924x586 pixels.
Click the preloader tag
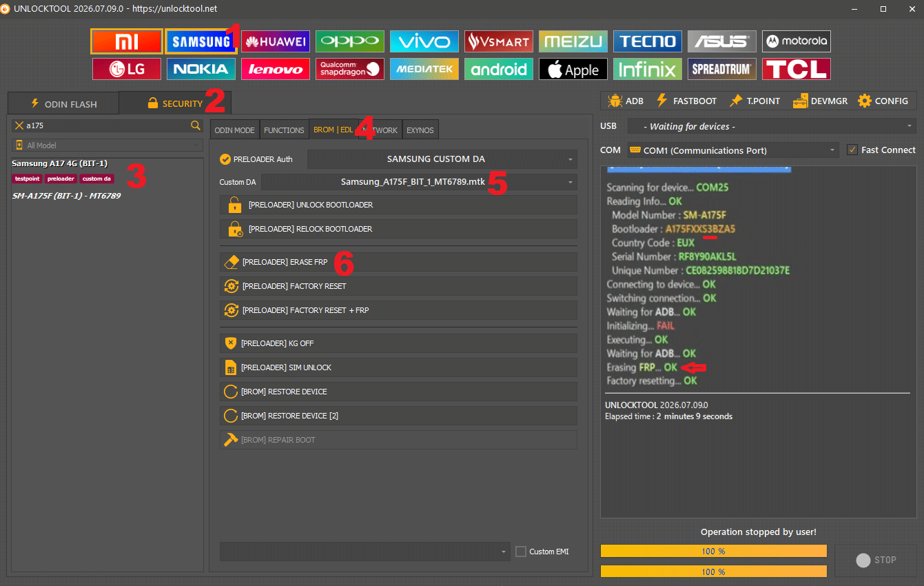coord(61,179)
